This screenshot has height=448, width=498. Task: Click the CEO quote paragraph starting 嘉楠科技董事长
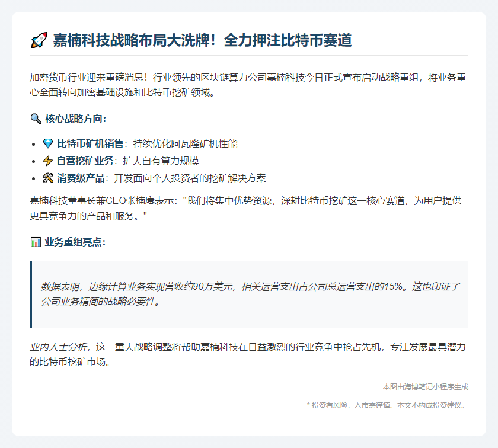tap(245, 208)
